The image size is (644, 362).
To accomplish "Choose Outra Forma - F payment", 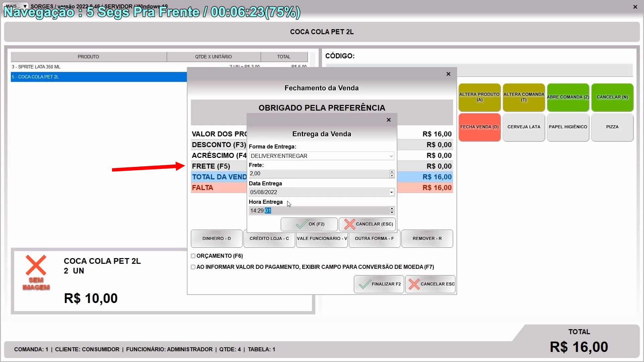I will (374, 239).
